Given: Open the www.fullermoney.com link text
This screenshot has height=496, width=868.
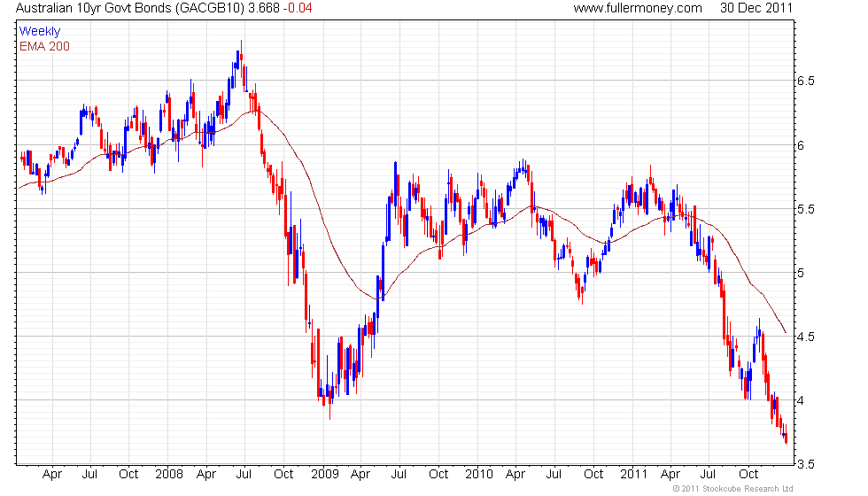Looking at the screenshot, I should click(x=638, y=8).
